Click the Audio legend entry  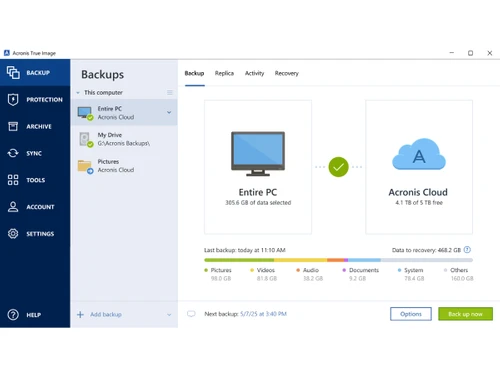pyautogui.click(x=310, y=274)
